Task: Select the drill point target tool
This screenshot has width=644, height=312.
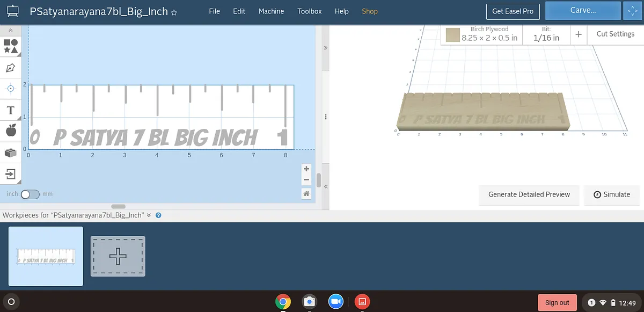Action: pos(10,88)
